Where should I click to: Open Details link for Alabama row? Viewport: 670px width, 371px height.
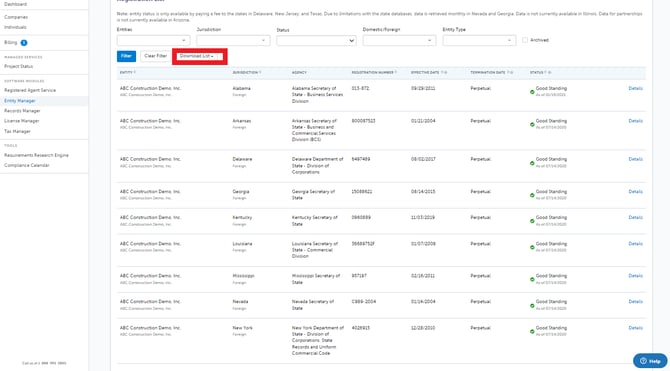pos(635,88)
